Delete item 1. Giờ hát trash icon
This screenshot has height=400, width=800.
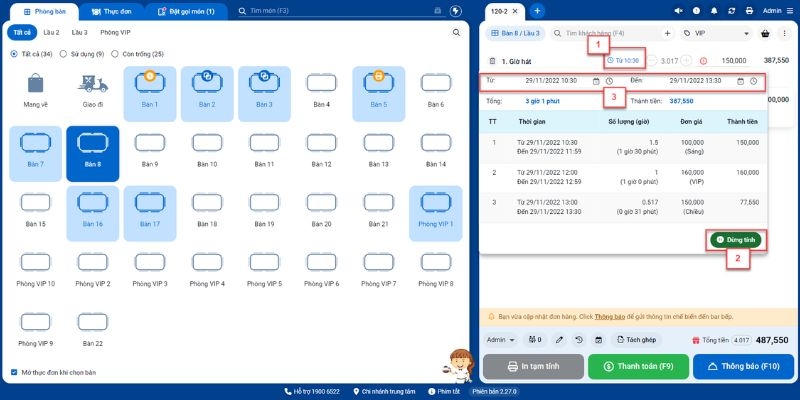tap(492, 61)
